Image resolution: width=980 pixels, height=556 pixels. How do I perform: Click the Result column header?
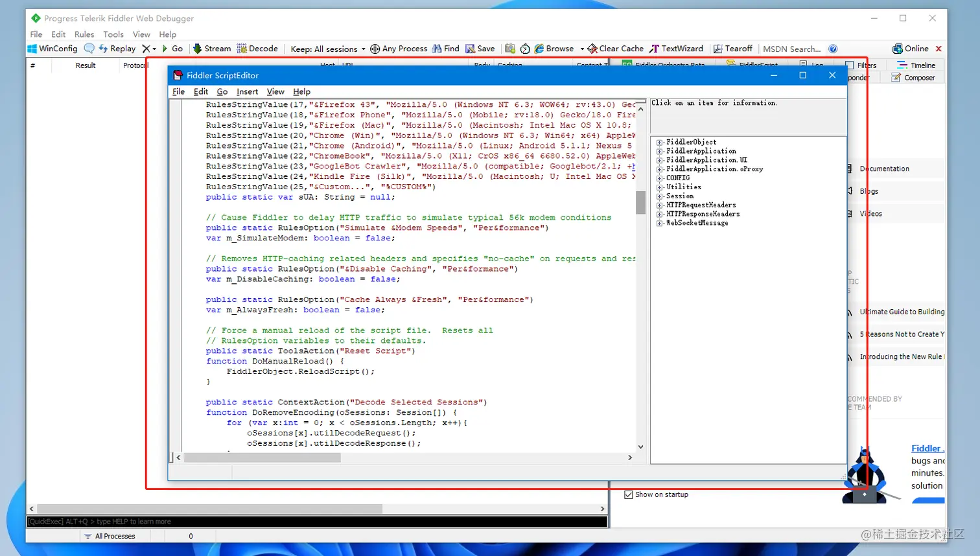click(x=86, y=65)
